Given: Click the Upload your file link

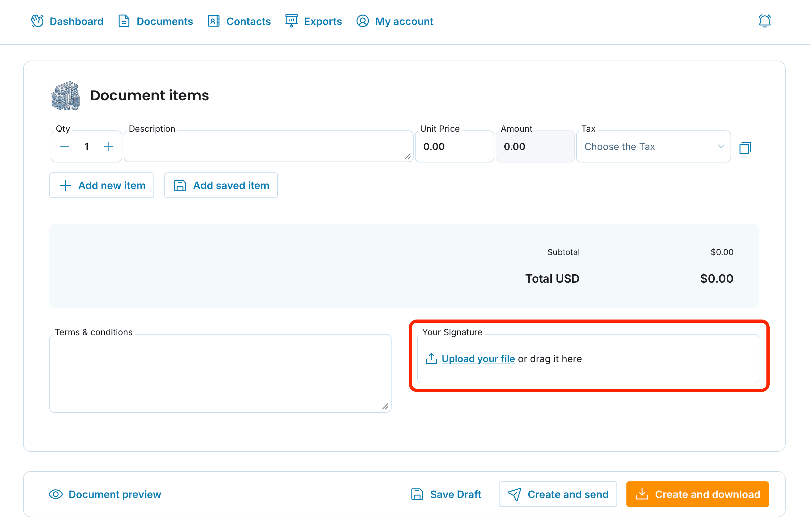Looking at the screenshot, I should (478, 359).
